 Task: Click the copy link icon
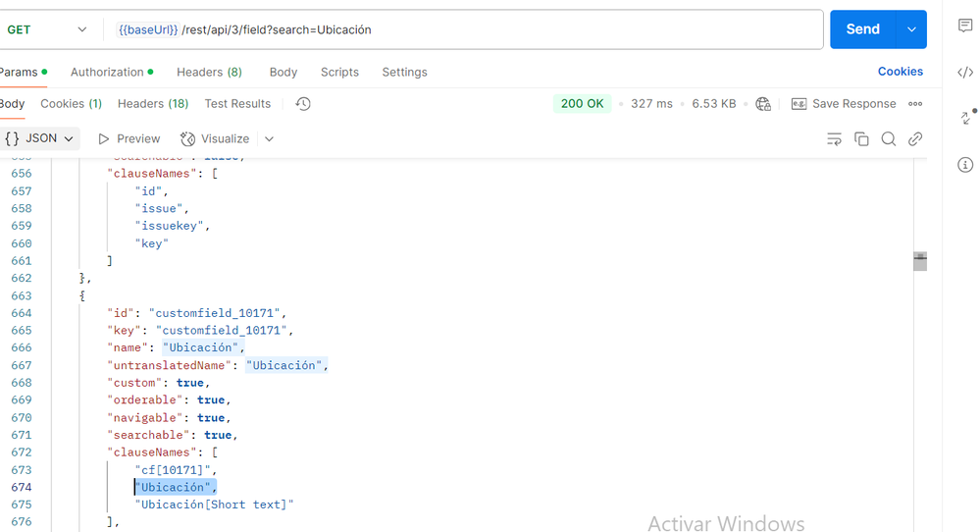coord(915,138)
